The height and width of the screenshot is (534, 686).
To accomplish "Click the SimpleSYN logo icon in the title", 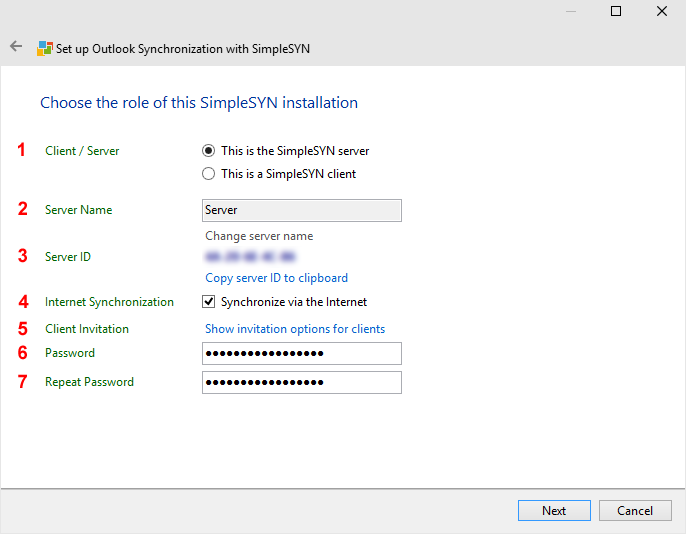I will pyautogui.click(x=45, y=48).
